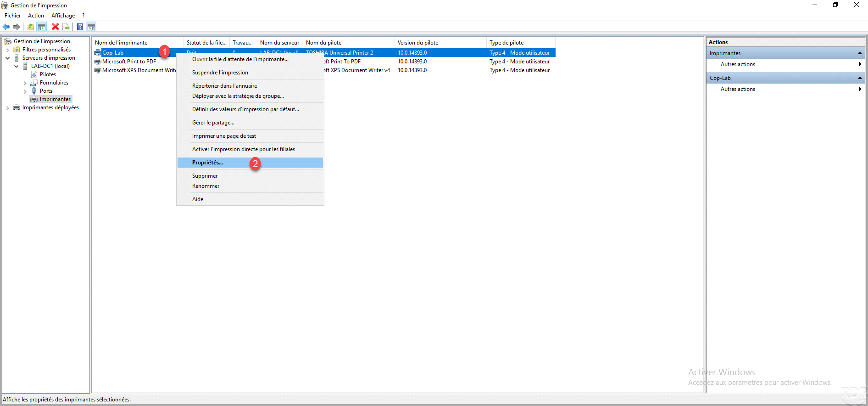Sort by Travau... column header
This screenshot has width=868, height=406.
coord(243,43)
